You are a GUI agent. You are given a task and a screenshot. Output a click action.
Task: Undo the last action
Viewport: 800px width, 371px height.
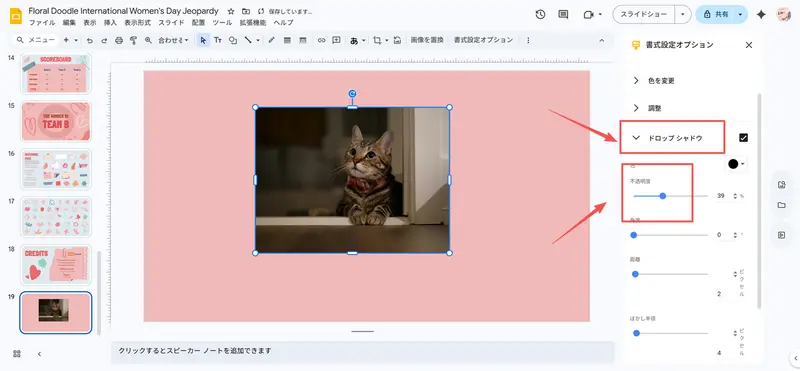point(90,40)
